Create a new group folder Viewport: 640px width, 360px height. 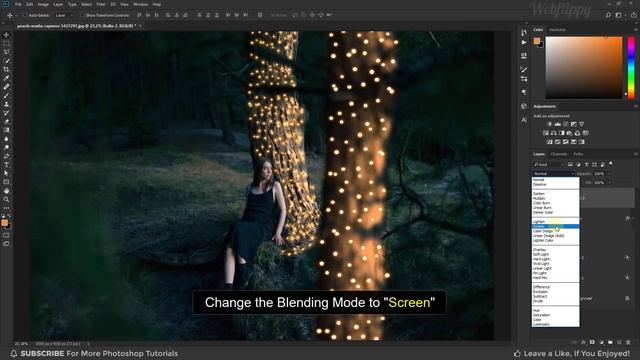[x=610, y=342]
